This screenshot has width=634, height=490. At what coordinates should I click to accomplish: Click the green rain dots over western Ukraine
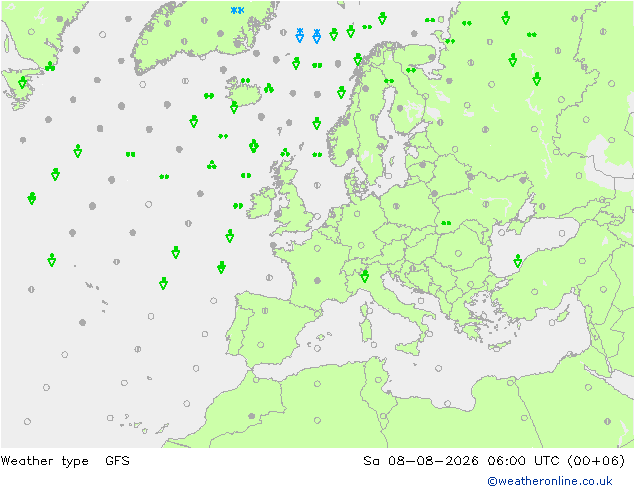(446, 223)
